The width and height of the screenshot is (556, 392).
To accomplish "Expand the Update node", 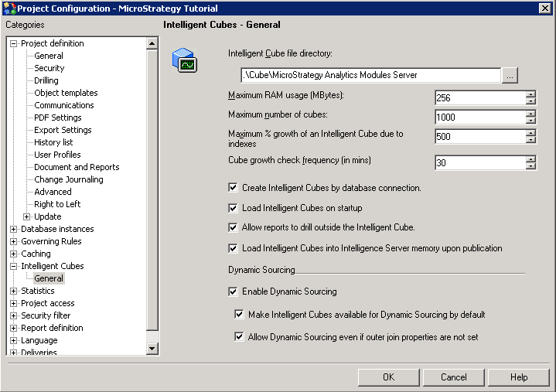I will (26, 216).
